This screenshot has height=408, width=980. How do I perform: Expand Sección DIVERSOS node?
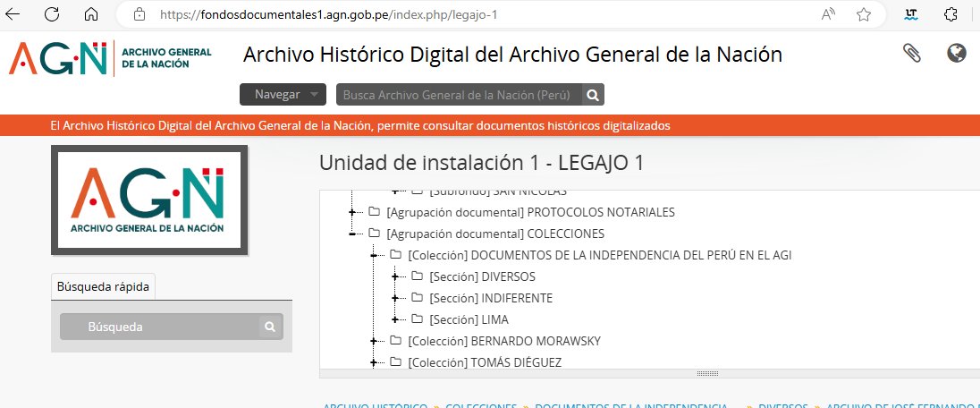(x=395, y=276)
